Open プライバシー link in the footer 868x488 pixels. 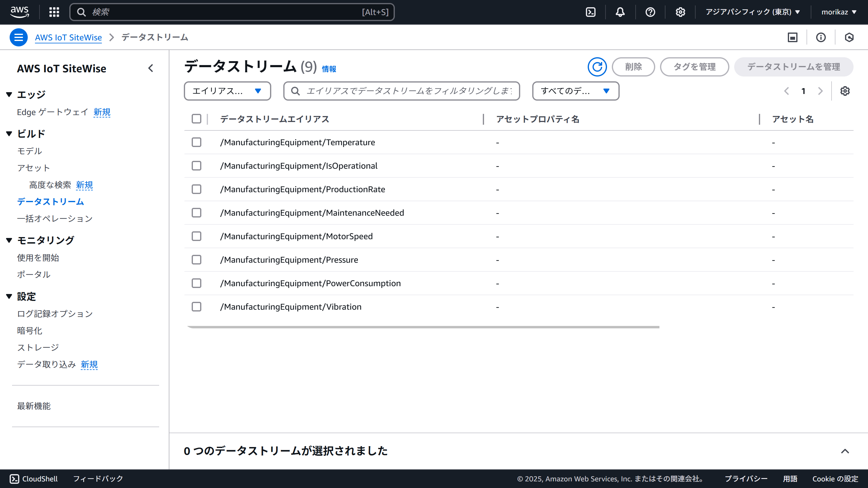coord(746,479)
